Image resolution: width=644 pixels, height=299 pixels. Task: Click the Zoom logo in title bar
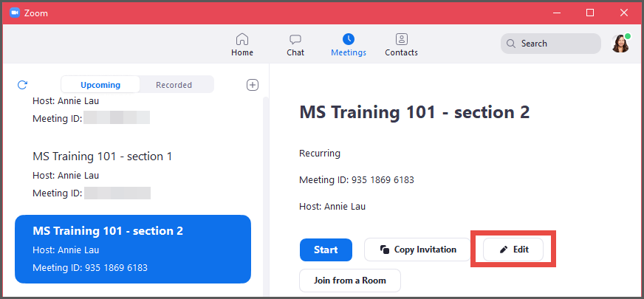coord(14,13)
